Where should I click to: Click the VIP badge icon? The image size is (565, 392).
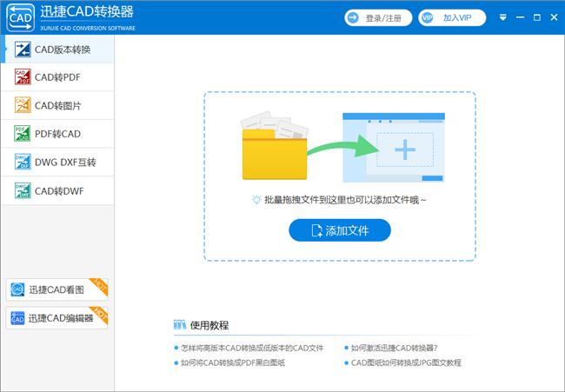(x=428, y=17)
